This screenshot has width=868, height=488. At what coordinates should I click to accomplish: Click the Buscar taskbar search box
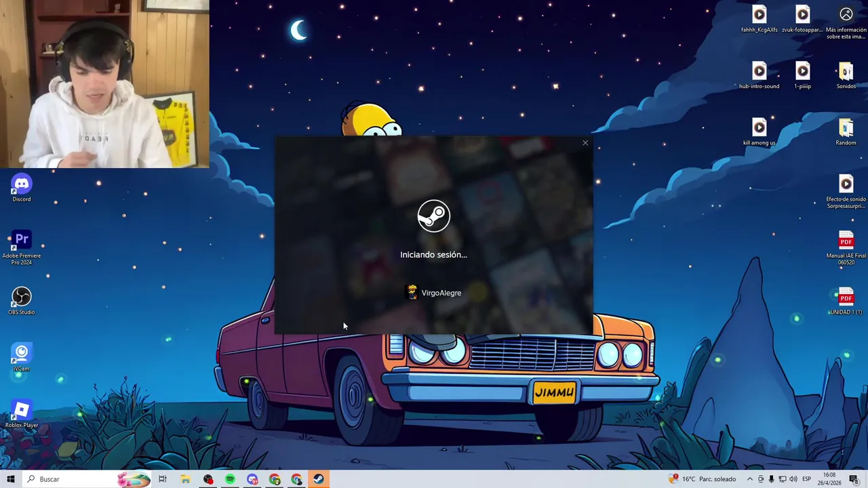[x=87, y=479]
